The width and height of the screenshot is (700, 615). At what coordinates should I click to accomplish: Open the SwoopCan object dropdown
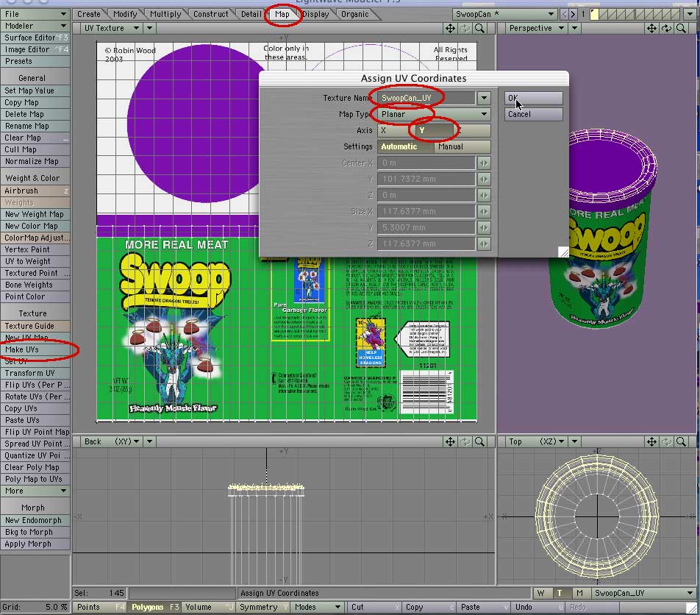click(505, 14)
